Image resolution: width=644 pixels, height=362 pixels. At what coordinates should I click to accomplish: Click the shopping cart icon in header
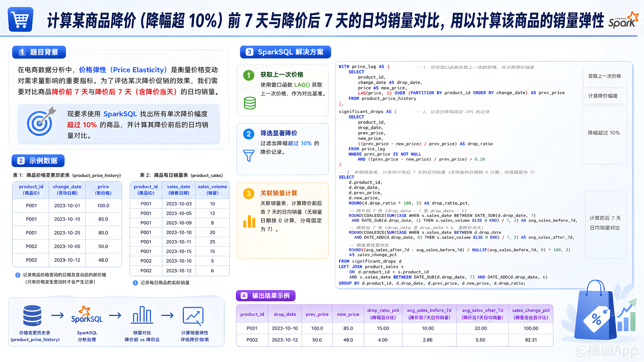point(20,19)
